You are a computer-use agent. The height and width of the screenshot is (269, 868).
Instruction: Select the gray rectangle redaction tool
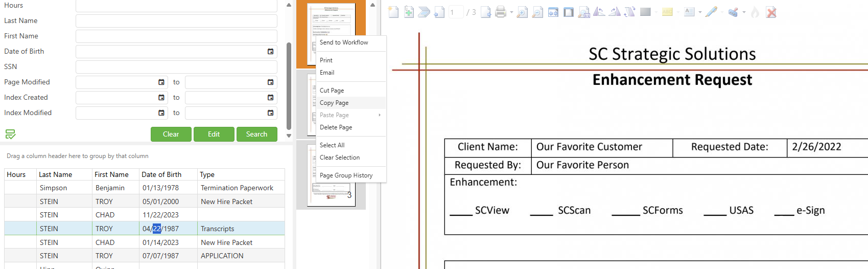tap(645, 12)
